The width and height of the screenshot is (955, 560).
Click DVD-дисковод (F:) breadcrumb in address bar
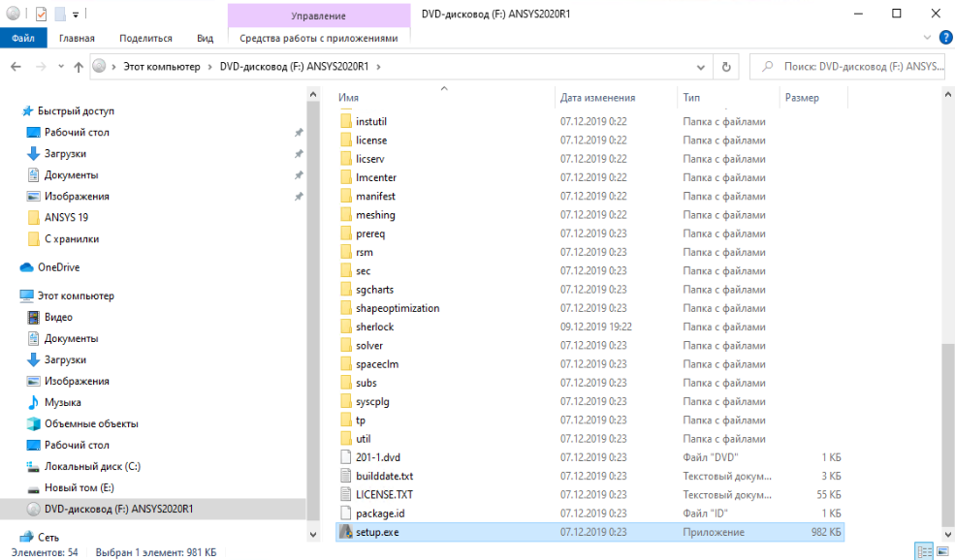(294, 66)
